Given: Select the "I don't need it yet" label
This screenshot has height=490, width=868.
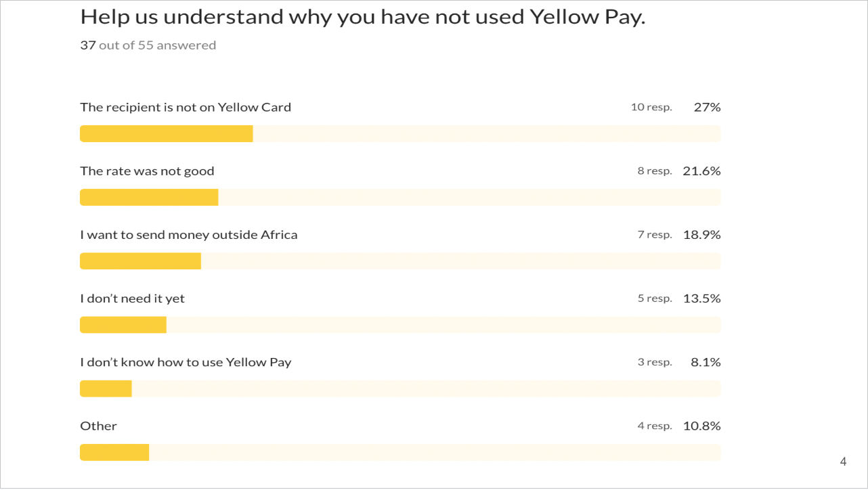Looking at the screenshot, I should [132, 298].
